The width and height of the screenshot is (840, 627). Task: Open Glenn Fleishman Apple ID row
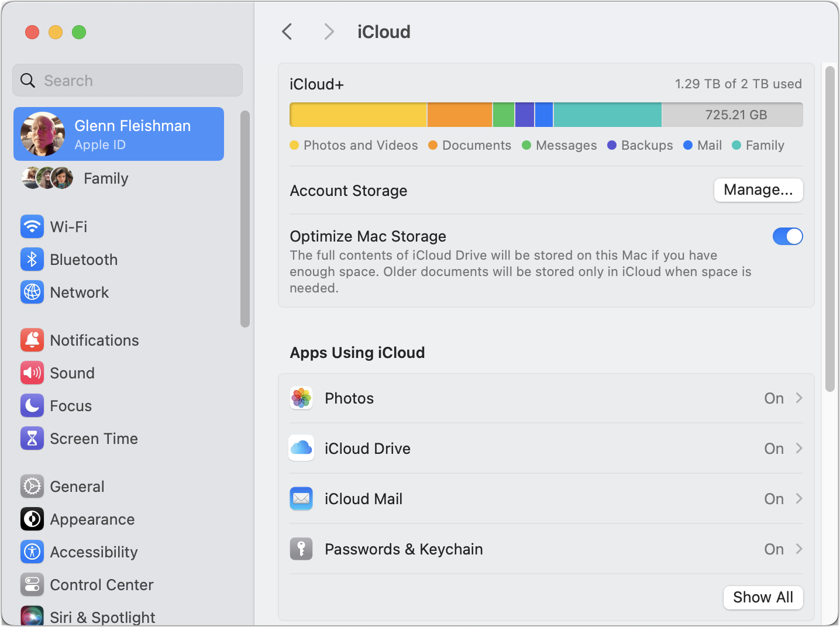[x=119, y=134]
